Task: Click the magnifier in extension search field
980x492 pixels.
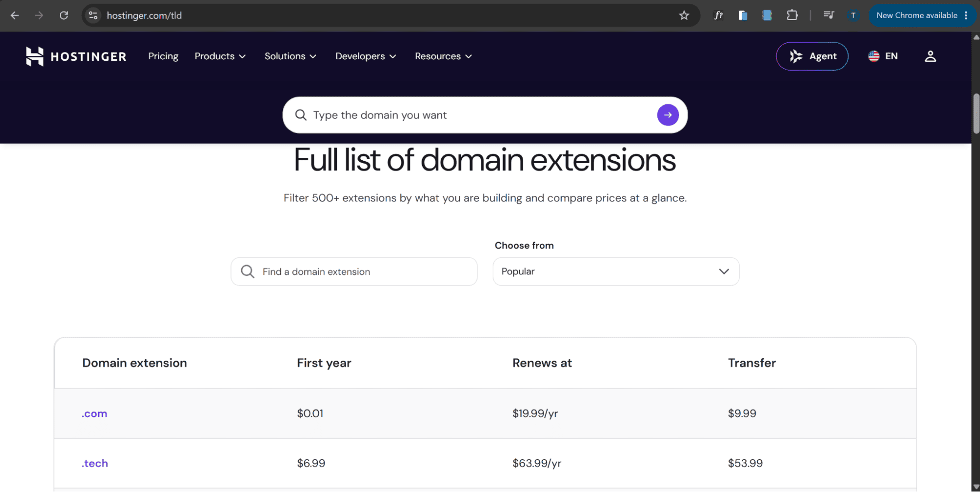Action: point(248,271)
